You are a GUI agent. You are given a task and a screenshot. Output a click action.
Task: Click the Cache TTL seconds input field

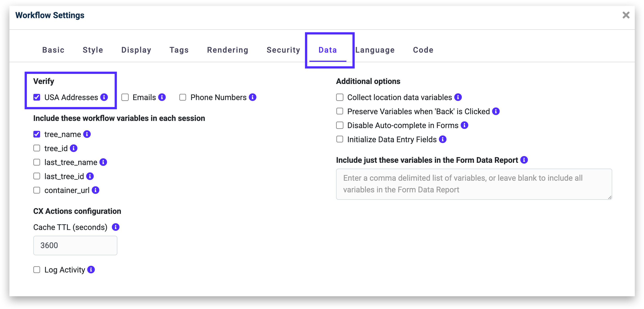coord(75,245)
